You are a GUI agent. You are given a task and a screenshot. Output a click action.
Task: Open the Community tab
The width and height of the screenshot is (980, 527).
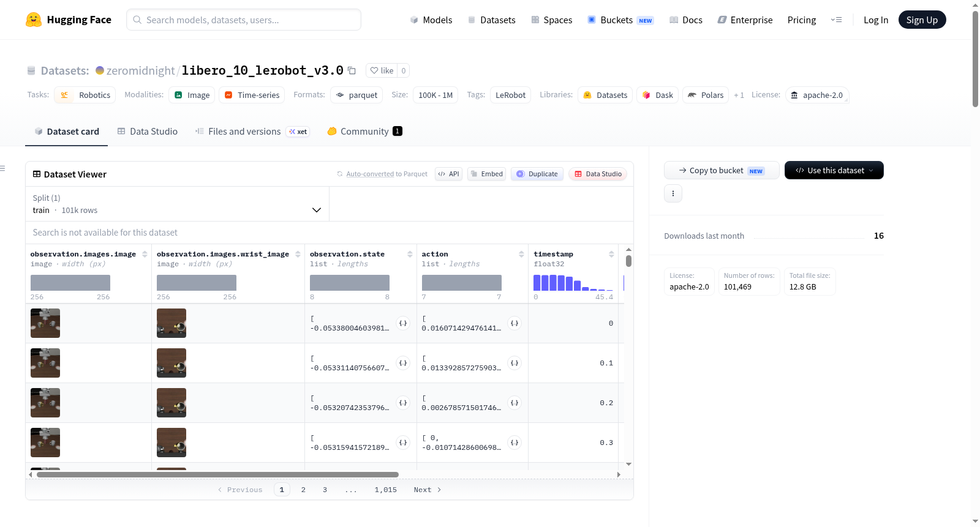click(364, 131)
